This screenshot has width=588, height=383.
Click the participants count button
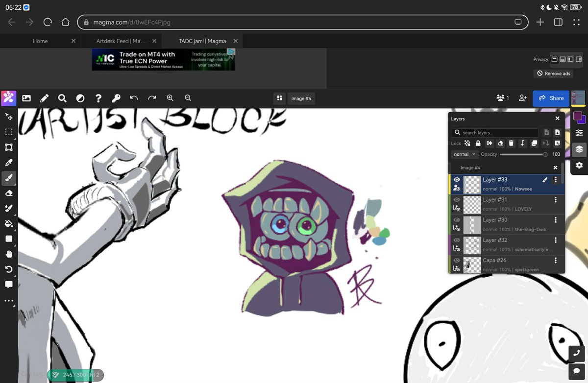click(503, 98)
